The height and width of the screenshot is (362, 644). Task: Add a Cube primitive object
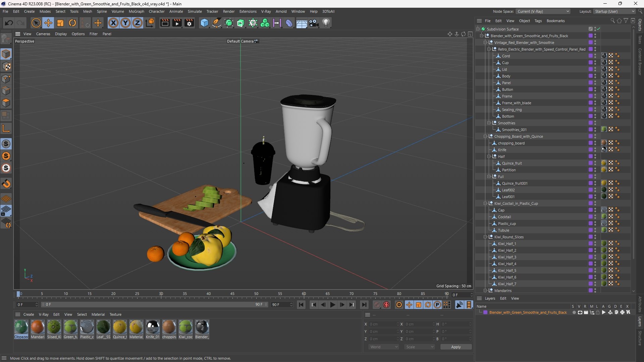[204, 23]
